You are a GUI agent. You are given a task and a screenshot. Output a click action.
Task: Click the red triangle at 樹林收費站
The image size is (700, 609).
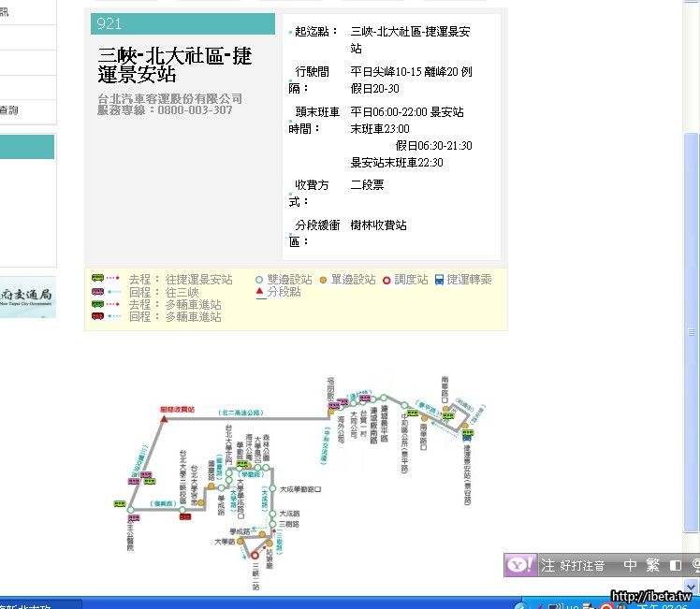[x=165, y=419]
